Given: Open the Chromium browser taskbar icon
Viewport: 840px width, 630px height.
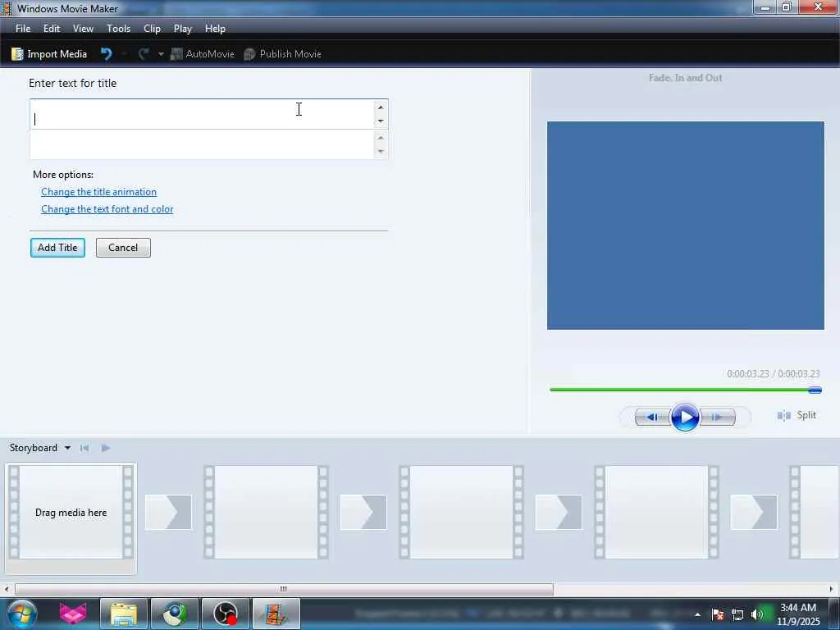Looking at the screenshot, I should pyautogui.click(x=175, y=614).
